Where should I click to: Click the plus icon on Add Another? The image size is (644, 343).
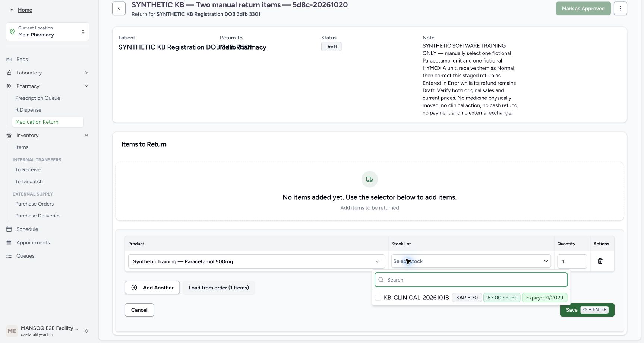134,288
